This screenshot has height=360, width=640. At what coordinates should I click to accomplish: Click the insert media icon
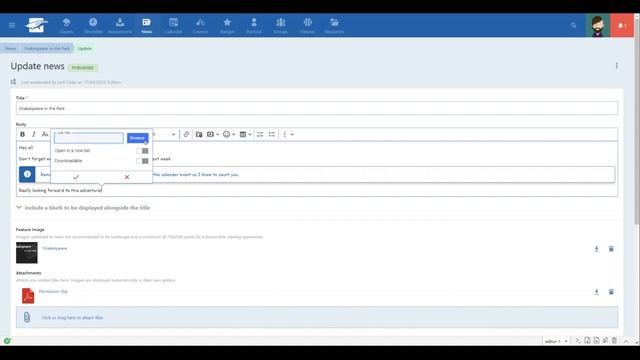(210, 134)
